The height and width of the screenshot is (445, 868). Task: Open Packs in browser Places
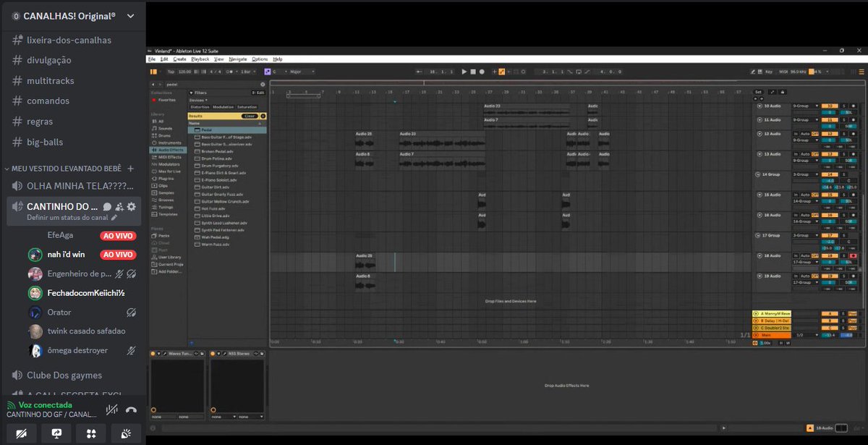click(x=163, y=235)
